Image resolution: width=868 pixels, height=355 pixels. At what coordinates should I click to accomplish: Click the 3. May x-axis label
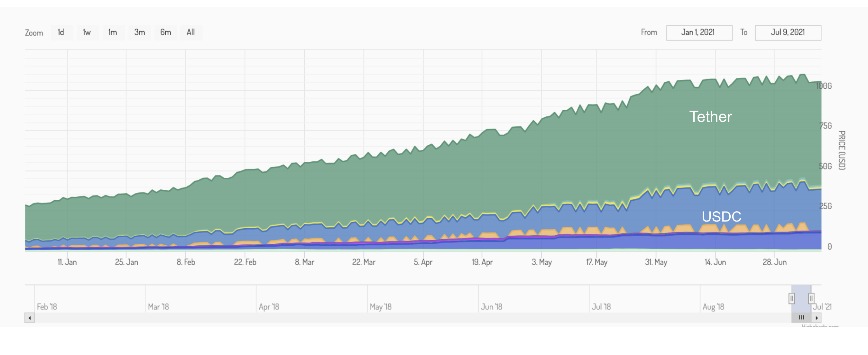click(541, 262)
